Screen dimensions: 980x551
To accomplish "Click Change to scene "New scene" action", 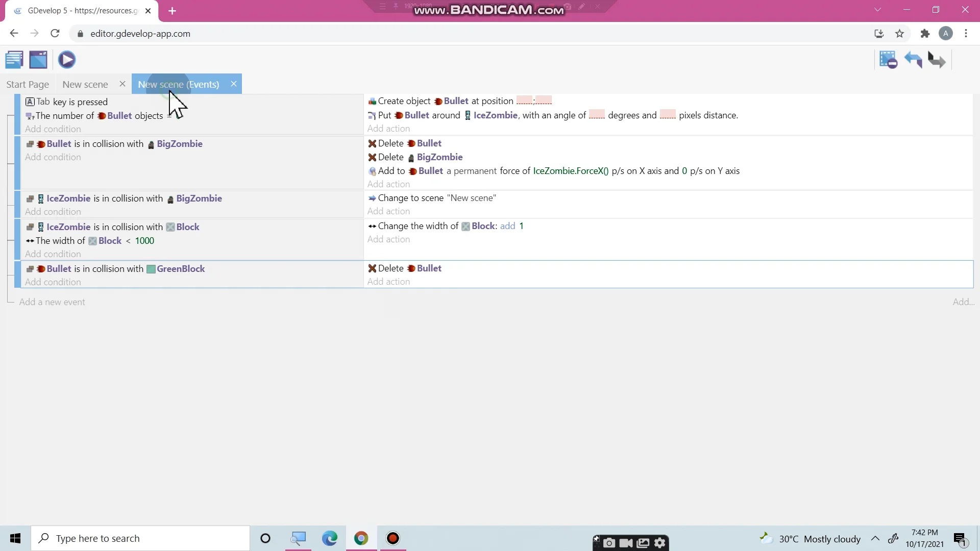I will 432,198.
